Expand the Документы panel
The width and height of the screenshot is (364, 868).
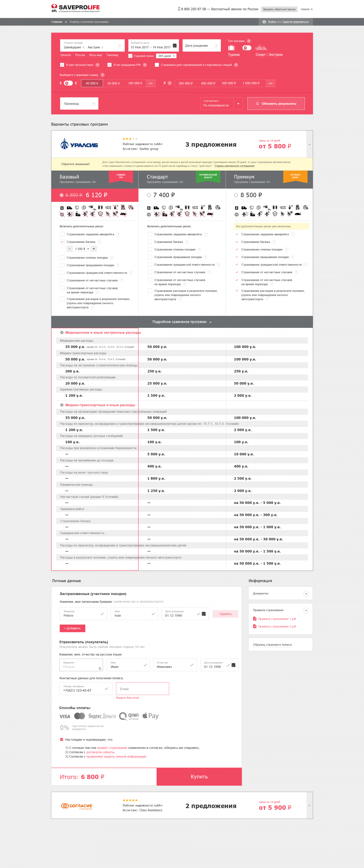click(x=306, y=594)
